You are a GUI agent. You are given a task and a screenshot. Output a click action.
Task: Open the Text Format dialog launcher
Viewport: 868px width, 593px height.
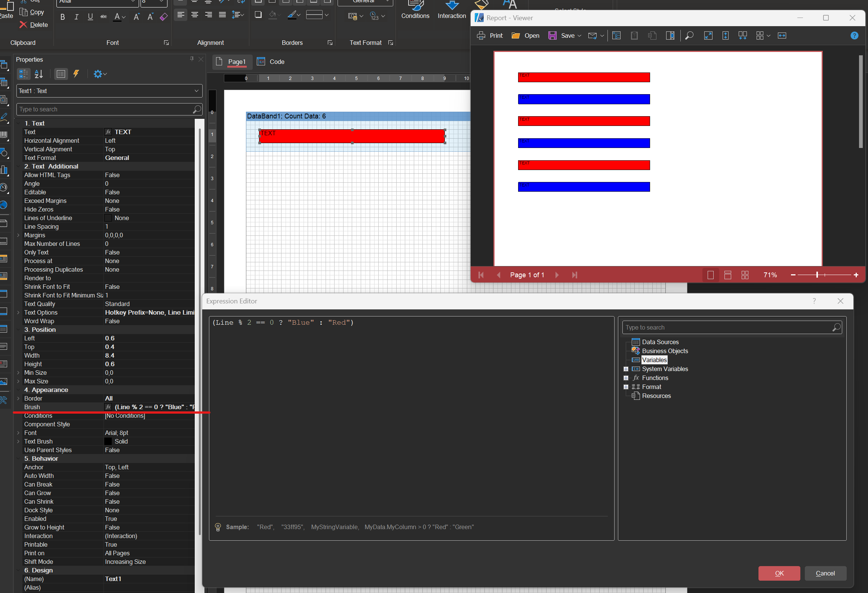391,43
